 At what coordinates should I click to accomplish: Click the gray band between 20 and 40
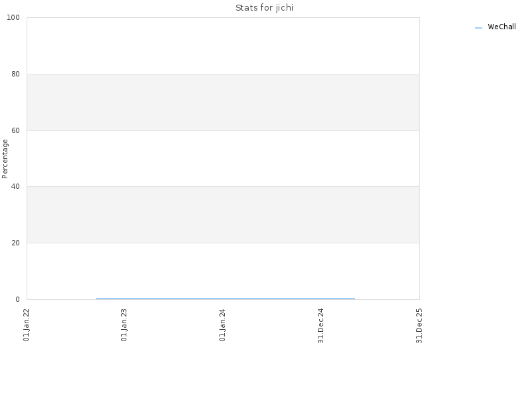[223, 215]
